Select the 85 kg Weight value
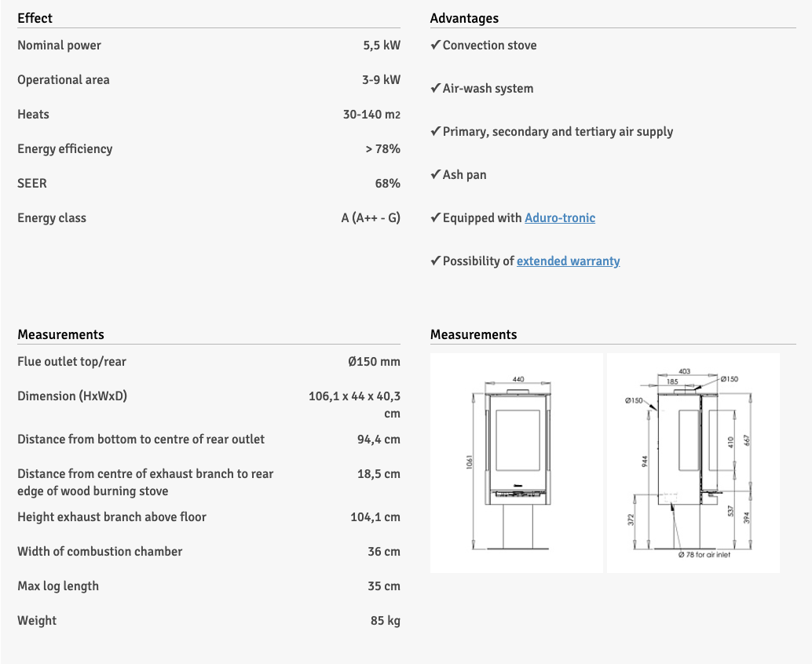 (x=385, y=621)
